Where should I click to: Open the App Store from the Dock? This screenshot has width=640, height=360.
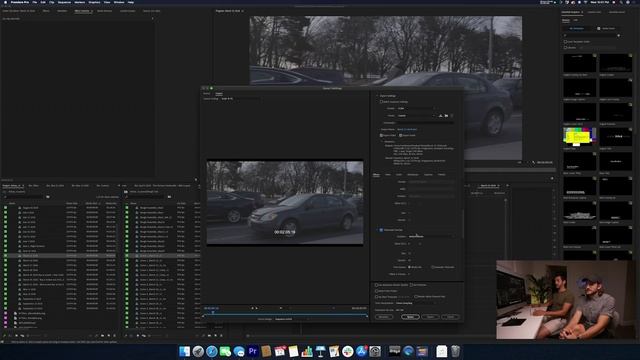(x=361, y=351)
